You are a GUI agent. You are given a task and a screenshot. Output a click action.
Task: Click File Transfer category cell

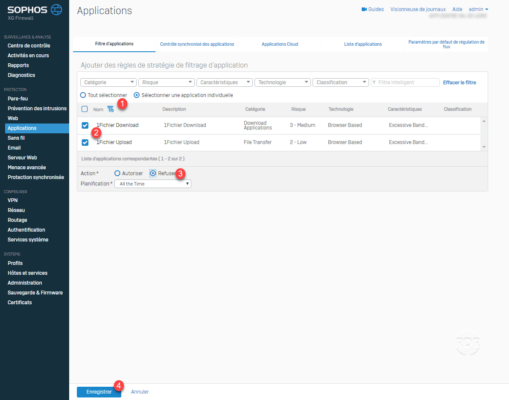[257, 142]
